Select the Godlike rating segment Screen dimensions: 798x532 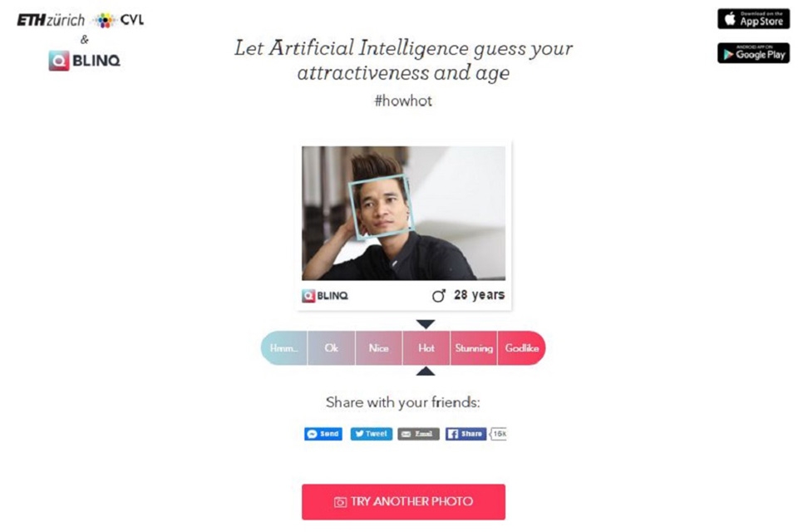[x=522, y=348]
